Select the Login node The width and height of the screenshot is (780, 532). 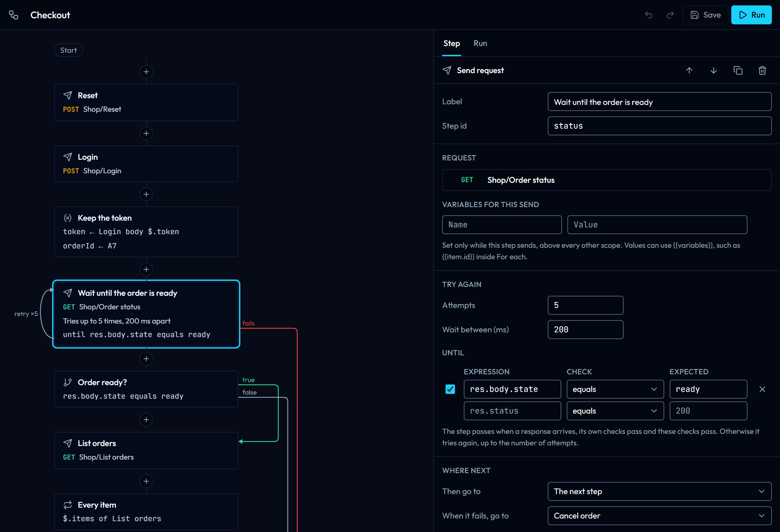click(x=146, y=164)
